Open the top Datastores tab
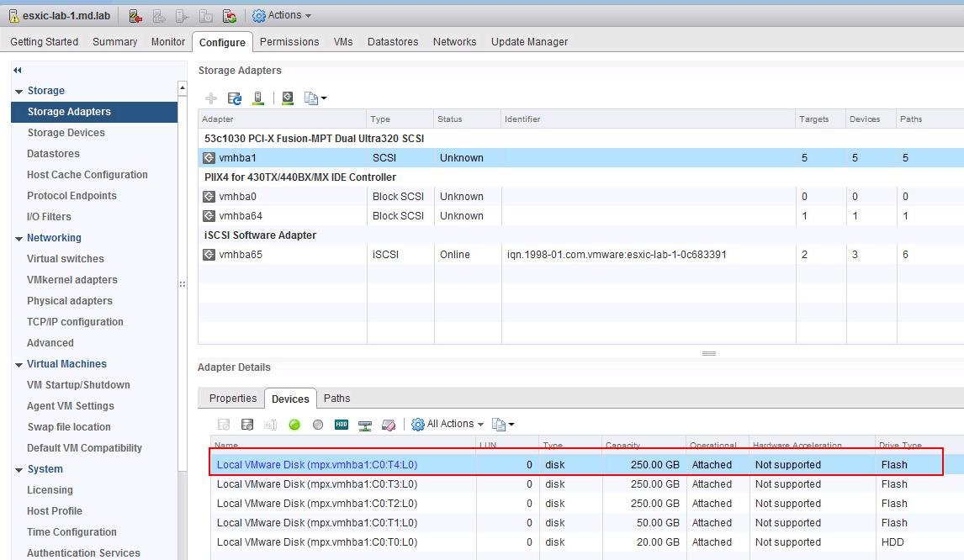 (393, 42)
